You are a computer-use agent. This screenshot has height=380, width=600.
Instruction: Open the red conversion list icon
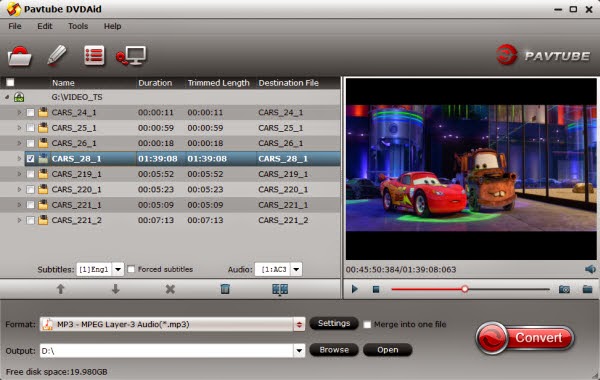[x=94, y=56]
